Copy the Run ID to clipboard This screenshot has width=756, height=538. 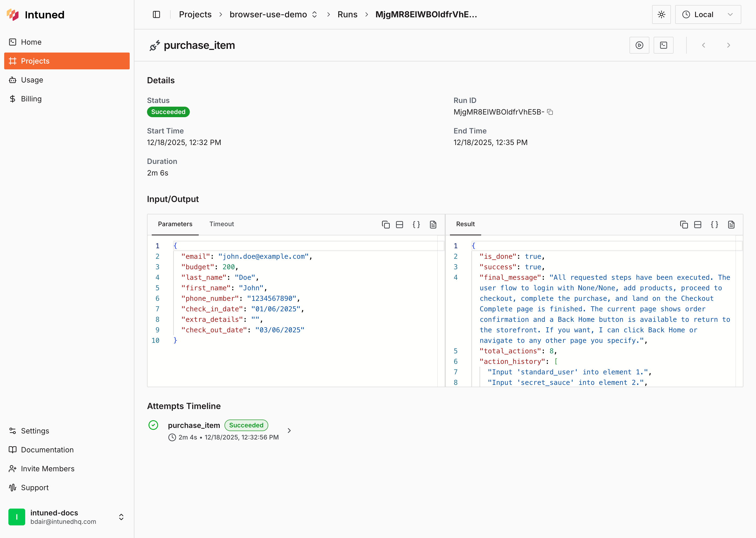point(550,112)
